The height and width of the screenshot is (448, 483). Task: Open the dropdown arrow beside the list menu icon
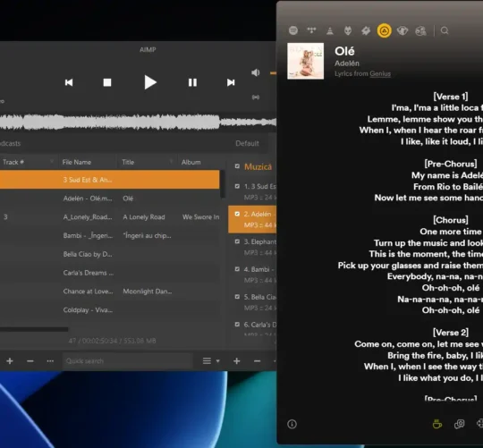click(217, 361)
